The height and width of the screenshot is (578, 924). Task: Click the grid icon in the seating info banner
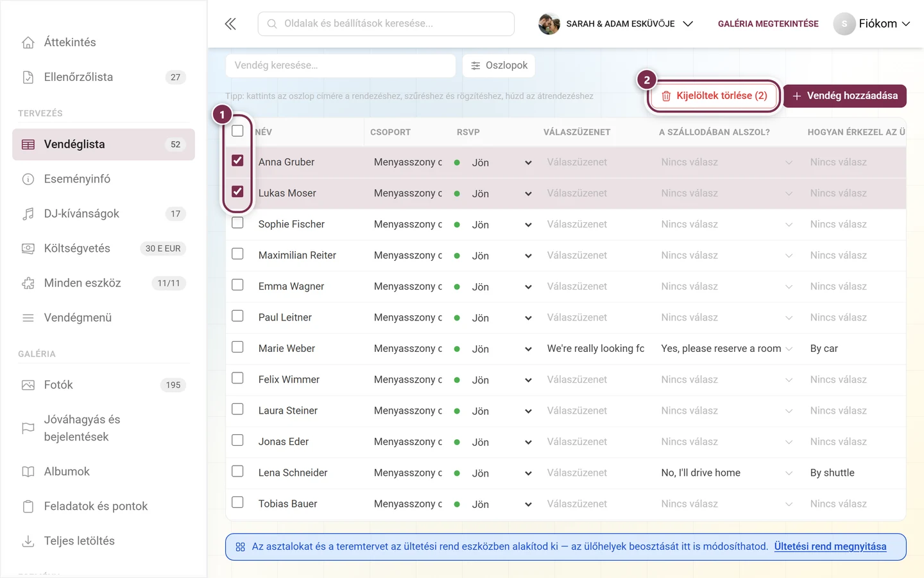(x=241, y=547)
